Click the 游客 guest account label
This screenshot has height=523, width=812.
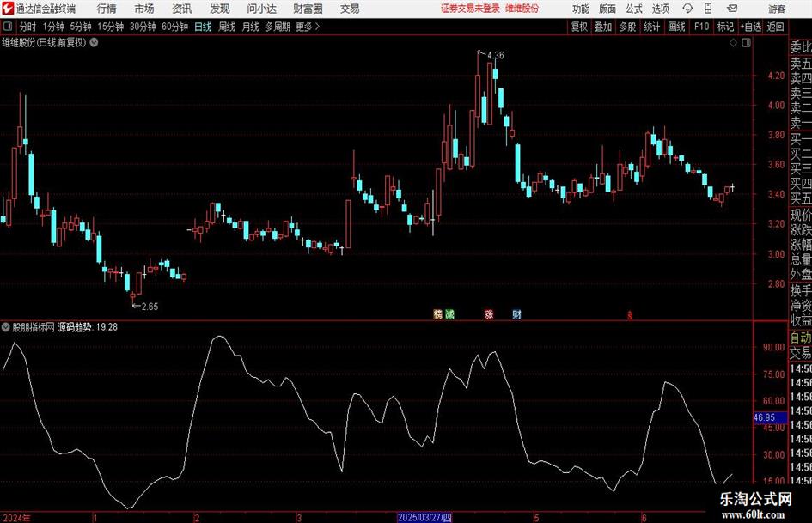tap(777, 9)
